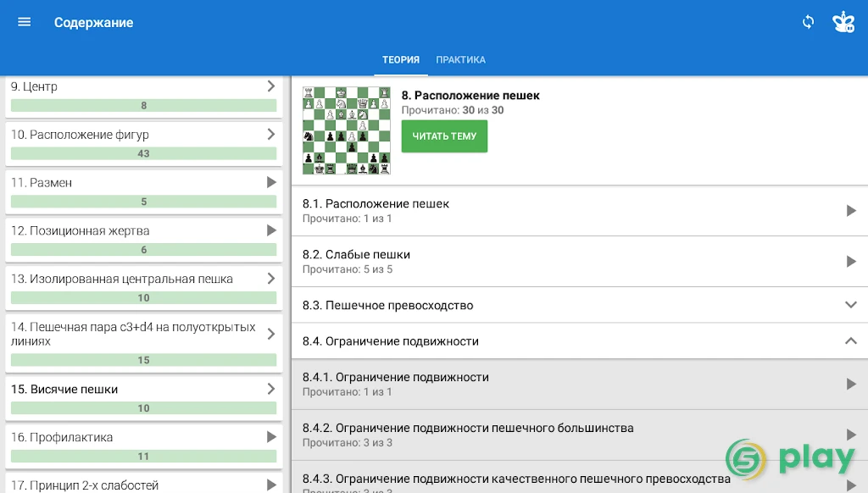Click play arrow for subsection 8.4.2

coord(851,435)
